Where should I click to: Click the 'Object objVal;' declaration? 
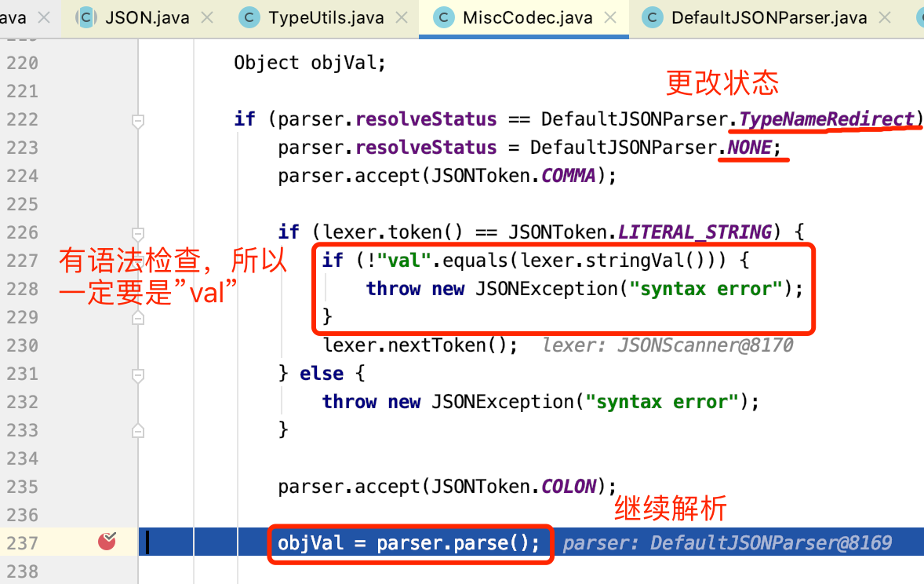[x=310, y=63]
